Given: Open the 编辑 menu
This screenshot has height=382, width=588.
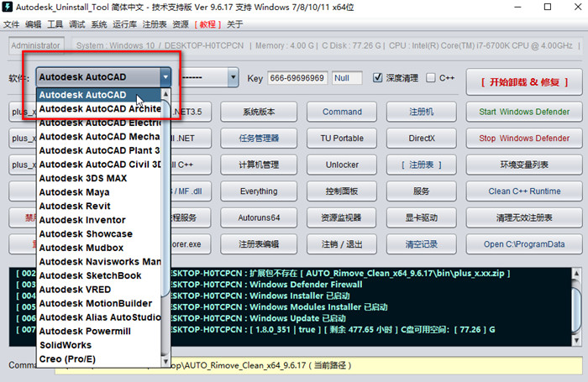Looking at the screenshot, I should pyautogui.click(x=33, y=24).
